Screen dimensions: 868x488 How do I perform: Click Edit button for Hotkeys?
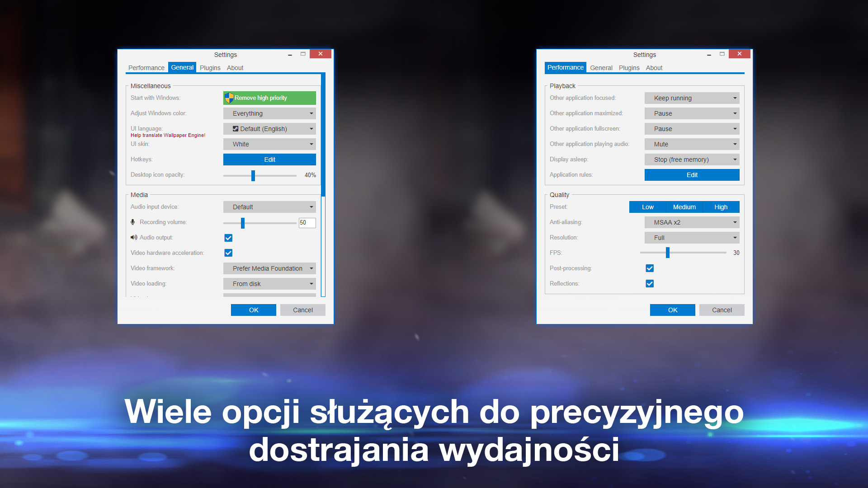pos(270,159)
